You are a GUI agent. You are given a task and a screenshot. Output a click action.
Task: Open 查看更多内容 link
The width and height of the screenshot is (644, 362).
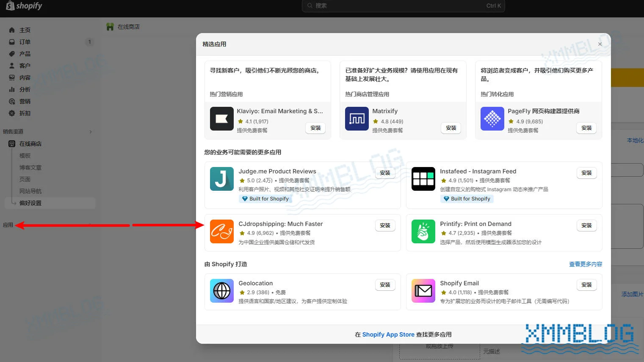(585, 264)
